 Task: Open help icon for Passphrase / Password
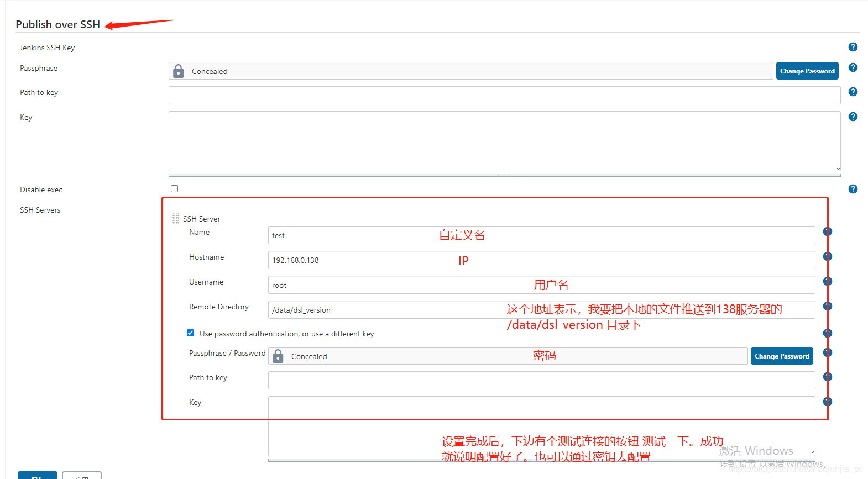pyautogui.click(x=828, y=352)
